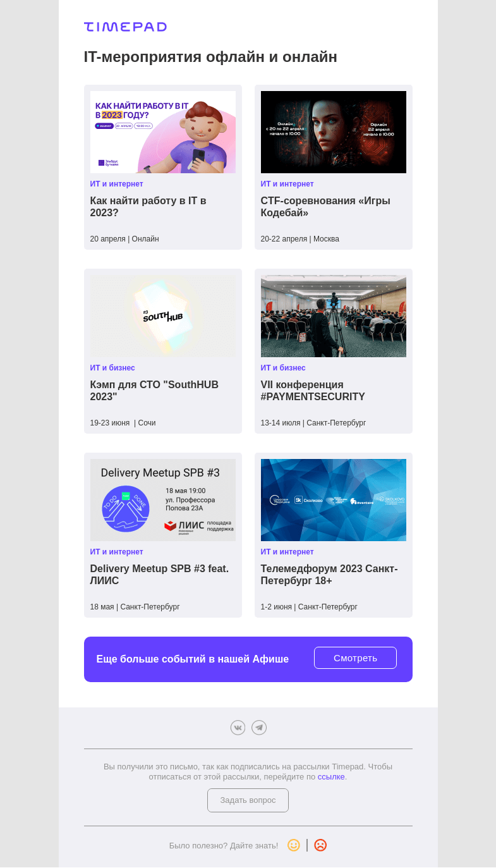This screenshot has width=496, height=868.
Task: Rate the email with the sad smiley
Action: pyautogui.click(x=320, y=845)
